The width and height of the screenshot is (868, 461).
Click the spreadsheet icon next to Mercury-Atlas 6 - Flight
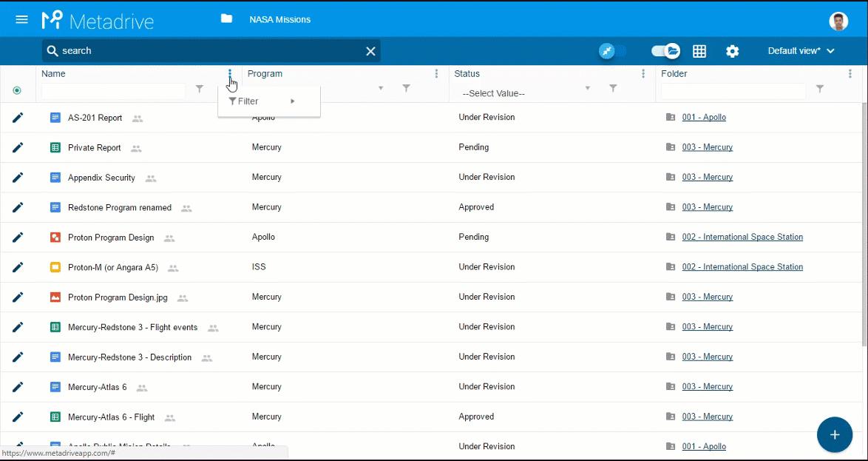[56, 417]
